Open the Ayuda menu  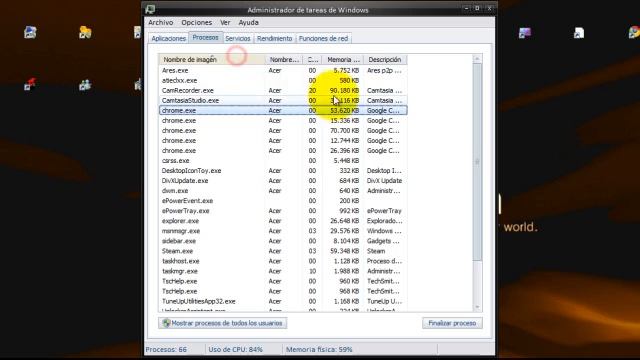point(248,22)
